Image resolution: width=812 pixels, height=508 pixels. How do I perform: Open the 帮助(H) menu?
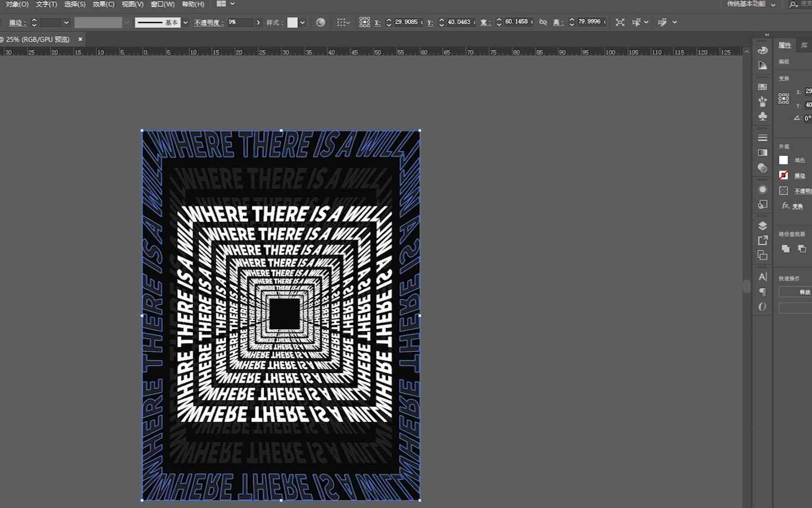(193, 4)
